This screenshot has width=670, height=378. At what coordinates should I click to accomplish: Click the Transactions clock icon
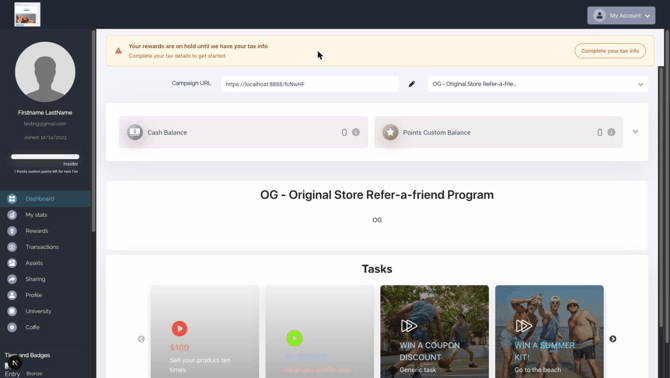12,247
